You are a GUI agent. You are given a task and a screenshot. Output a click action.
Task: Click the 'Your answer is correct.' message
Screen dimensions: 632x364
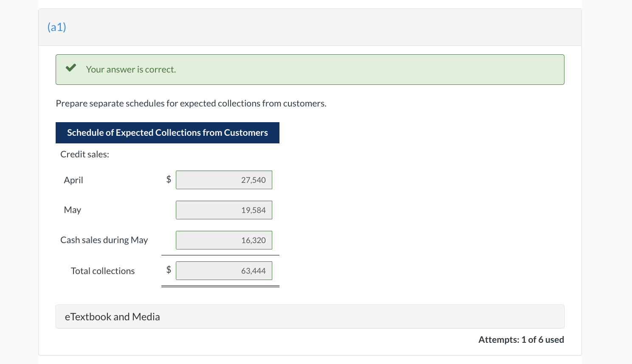pos(131,70)
